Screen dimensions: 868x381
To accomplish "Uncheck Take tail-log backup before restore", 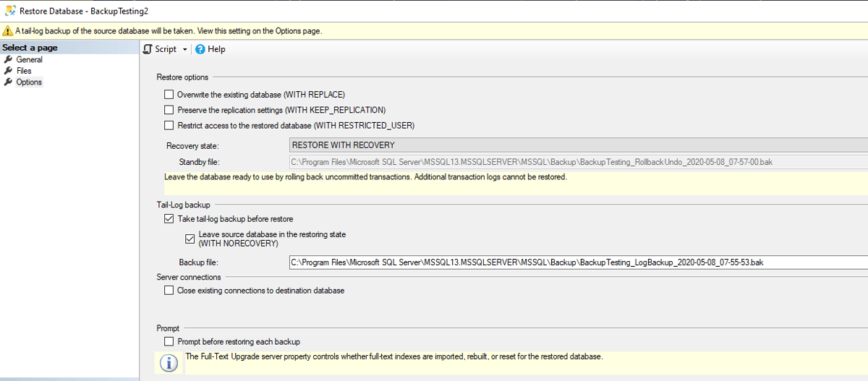I will tap(169, 218).
